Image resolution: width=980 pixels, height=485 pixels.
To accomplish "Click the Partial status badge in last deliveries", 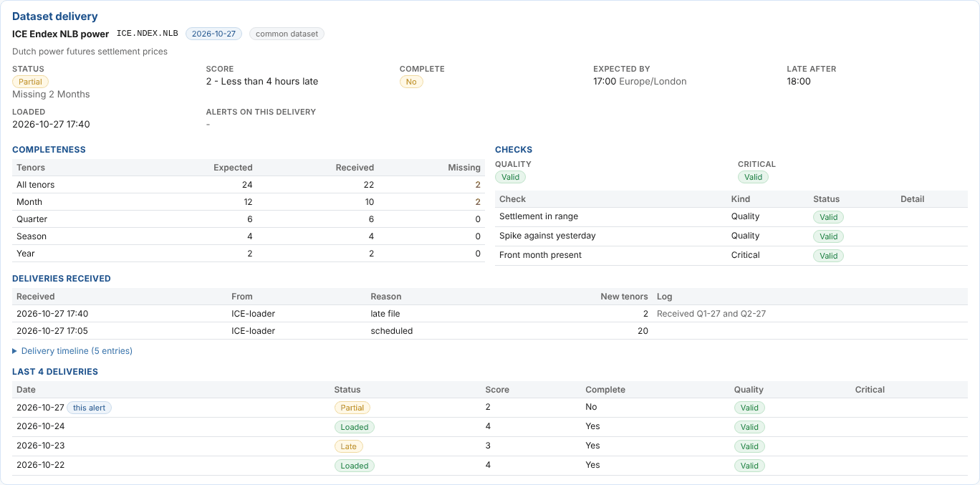I will pos(352,408).
